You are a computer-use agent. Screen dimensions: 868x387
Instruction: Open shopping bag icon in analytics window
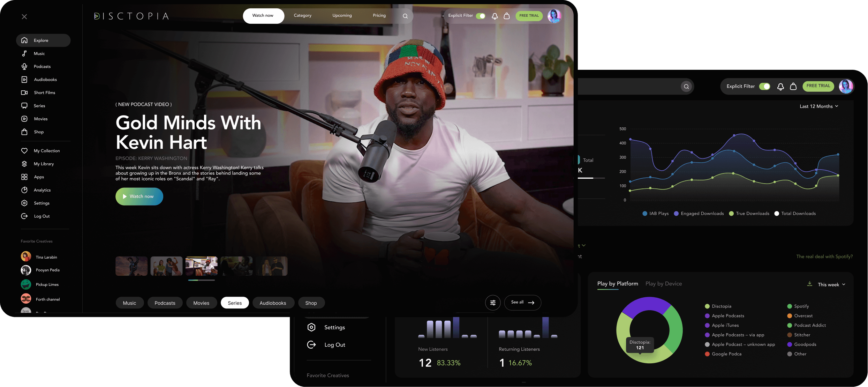pos(793,86)
